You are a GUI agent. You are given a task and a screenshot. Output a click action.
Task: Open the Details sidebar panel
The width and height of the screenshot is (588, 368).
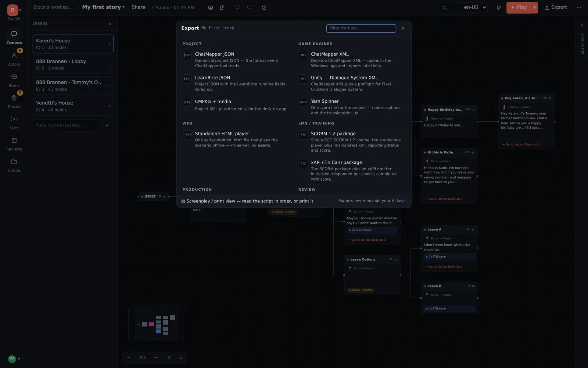pyautogui.click(x=14, y=165)
